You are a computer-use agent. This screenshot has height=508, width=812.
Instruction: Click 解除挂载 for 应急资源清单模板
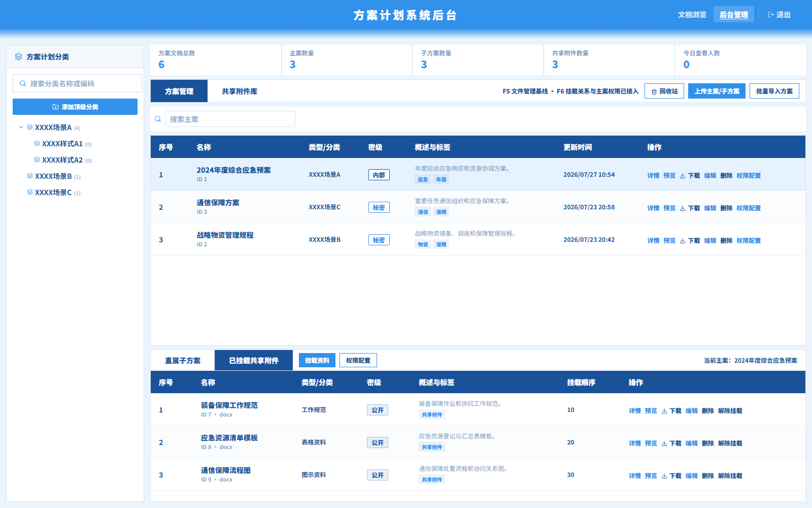point(730,443)
